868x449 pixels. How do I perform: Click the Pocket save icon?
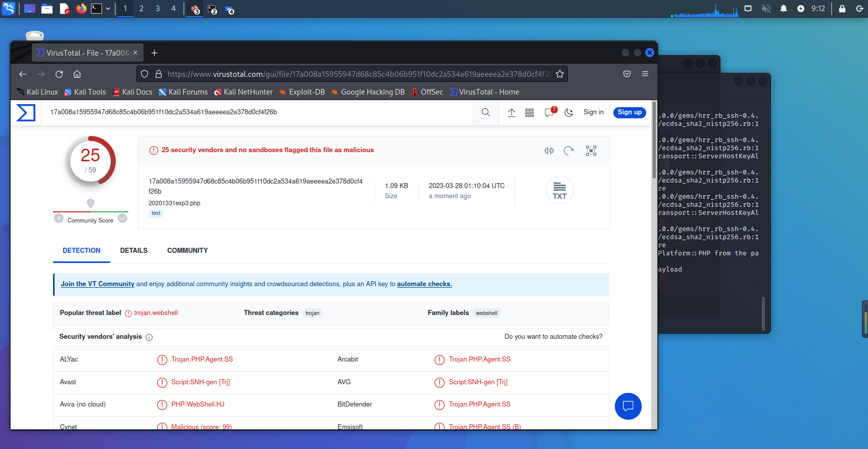pos(627,74)
